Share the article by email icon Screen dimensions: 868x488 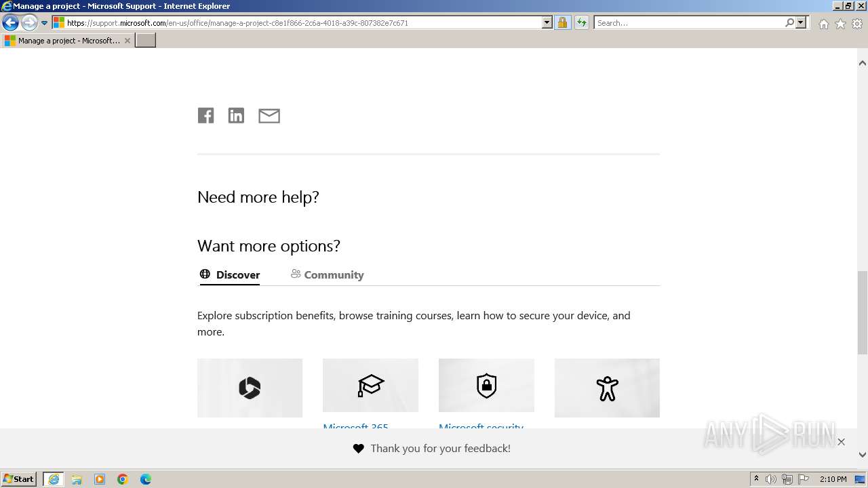(x=269, y=116)
